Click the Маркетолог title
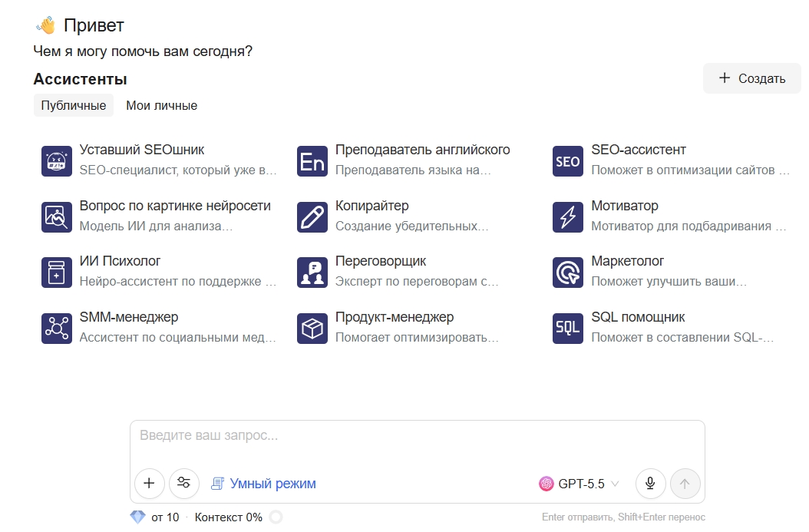The image size is (809, 532). tap(627, 261)
